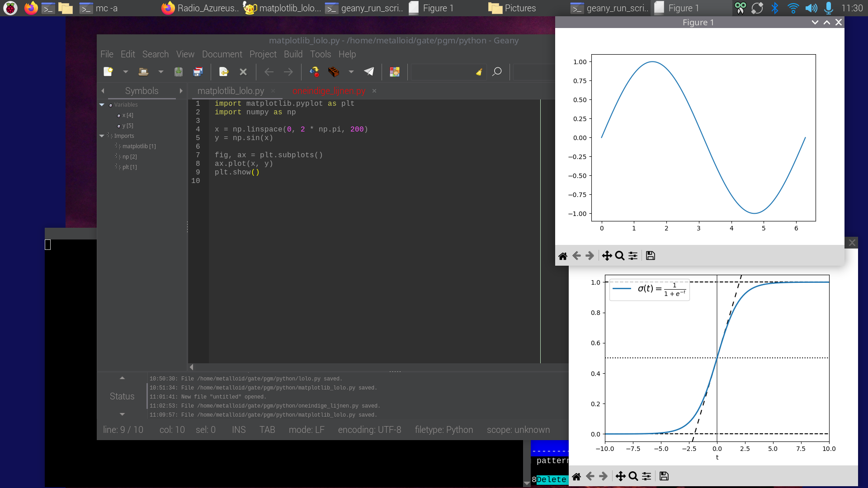This screenshot has height=488, width=868.
Task: Switch to the oneindige_lijnen.py tab
Action: click(329, 91)
